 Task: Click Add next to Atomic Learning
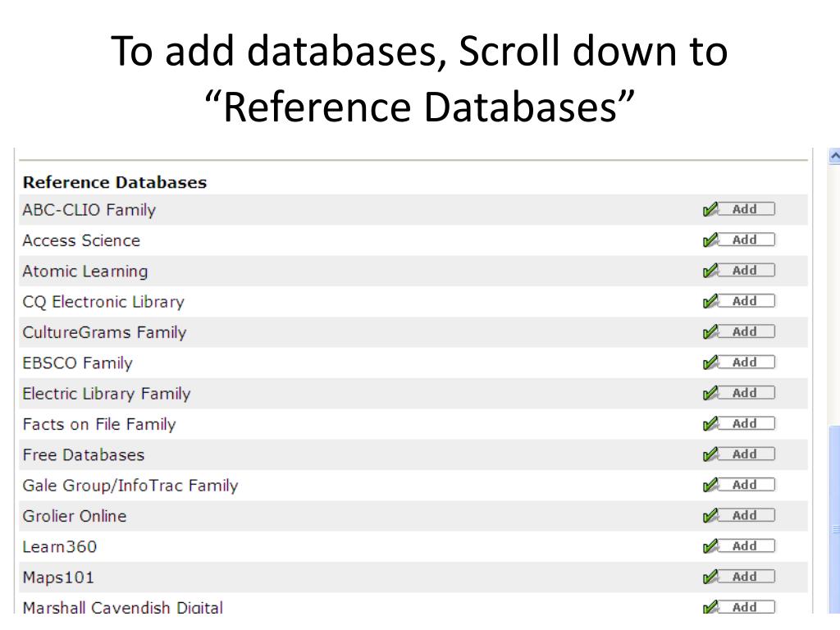point(739,271)
